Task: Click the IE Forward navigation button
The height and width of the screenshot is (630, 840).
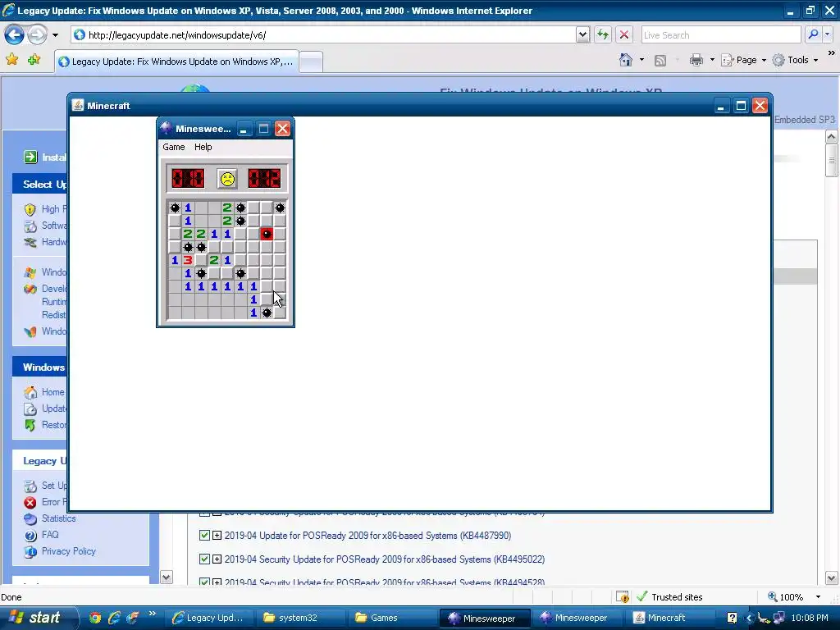Action: 38,35
